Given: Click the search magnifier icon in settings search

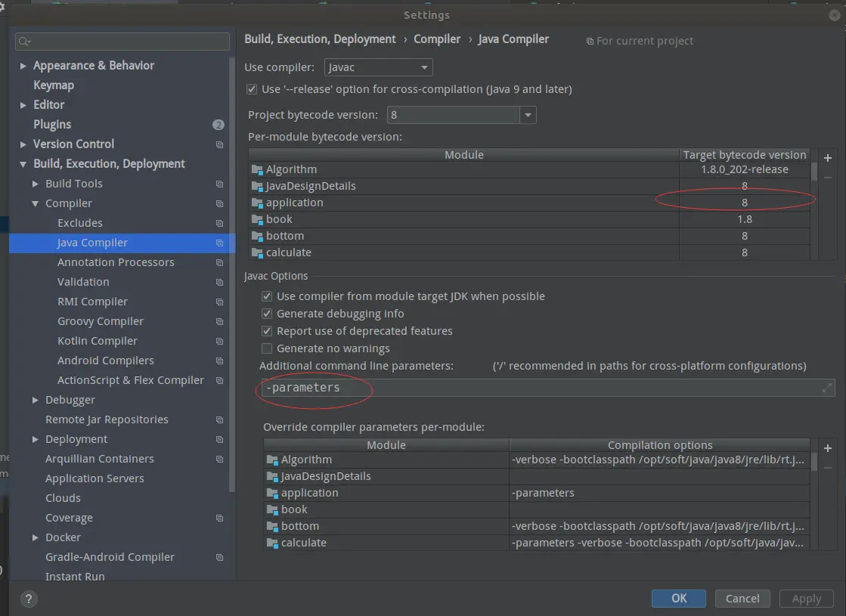Looking at the screenshot, I should tap(23, 42).
